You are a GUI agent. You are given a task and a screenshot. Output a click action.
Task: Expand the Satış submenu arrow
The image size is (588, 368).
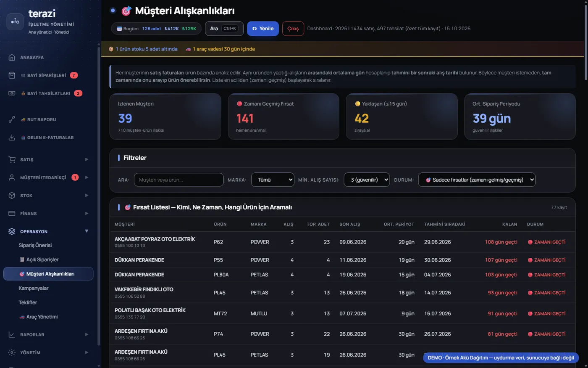point(87,159)
